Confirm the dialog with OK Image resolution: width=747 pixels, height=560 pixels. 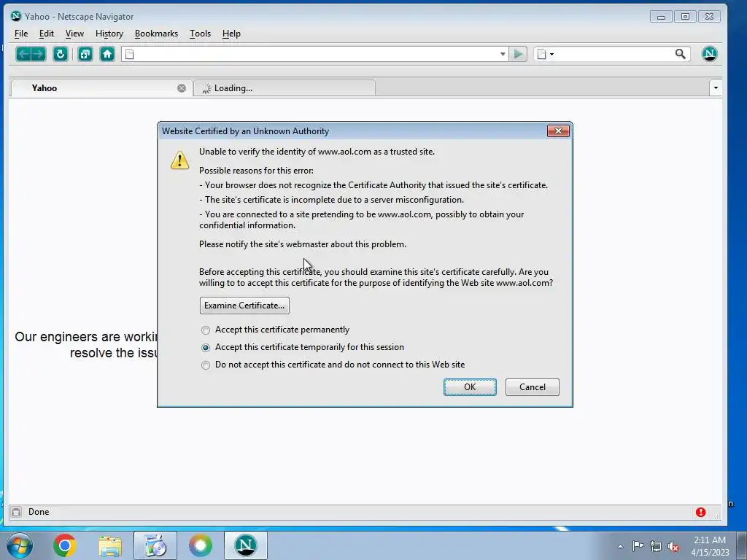tap(470, 387)
